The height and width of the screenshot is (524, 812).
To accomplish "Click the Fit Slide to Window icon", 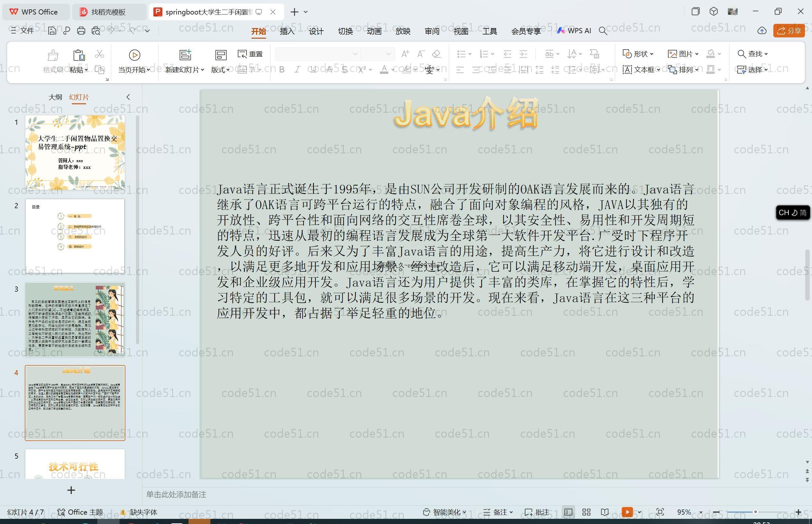I will click(x=660, y=512).
